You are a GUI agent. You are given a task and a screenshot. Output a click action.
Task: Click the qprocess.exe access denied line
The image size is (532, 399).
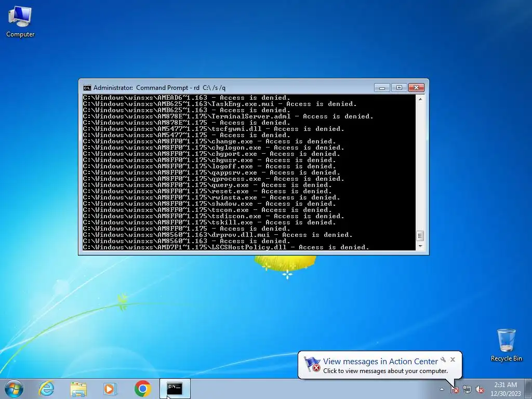214,179
